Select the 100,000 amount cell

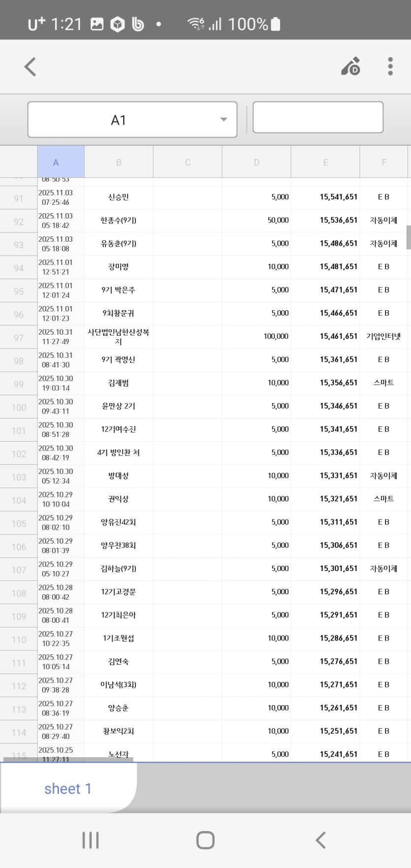tap(256, 337)
